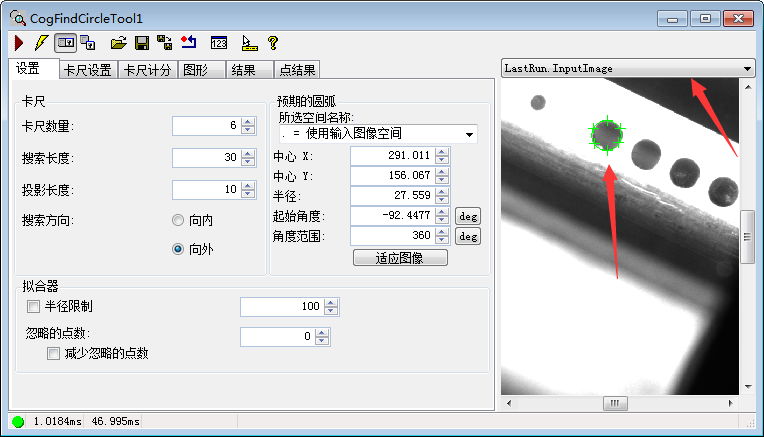Open the 图形 tab
764x437 pixels.
pyautogui.click(x=195, y=70)
